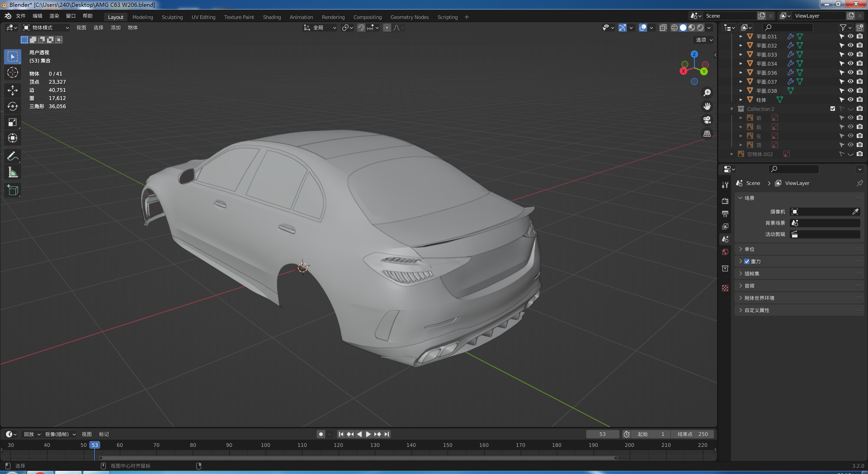Hide 平面.031 with eye icon
Image resolution: width=868 pixels, height=474 pixels.
(x=850, y=37)
